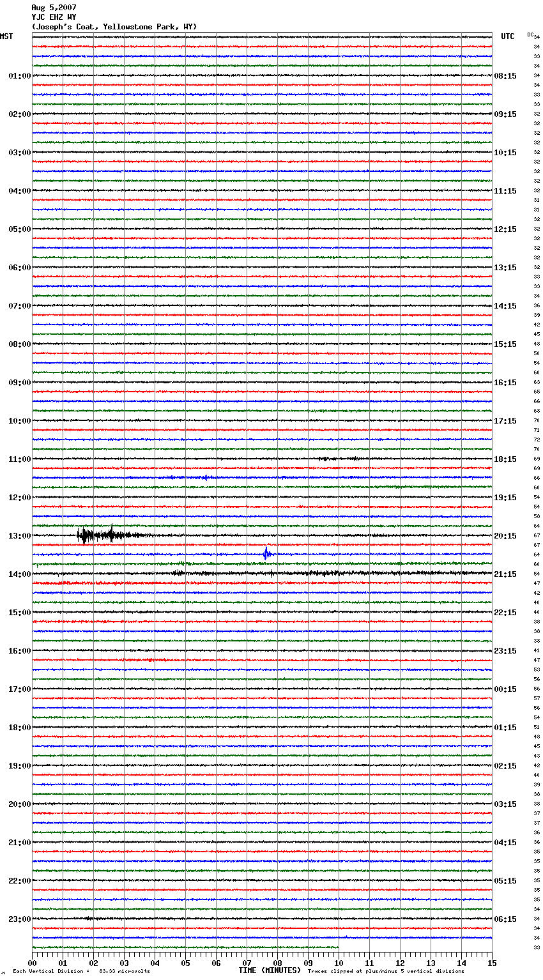Click the 21:00 MST time label
The height and width of the screenshot is (980, 543).
(20, 843)
